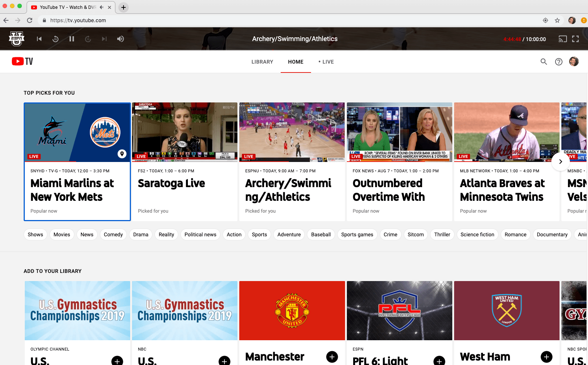Switch to the Live tab
The width and height of the screenshot is (588, 365).
coord(326,62)
